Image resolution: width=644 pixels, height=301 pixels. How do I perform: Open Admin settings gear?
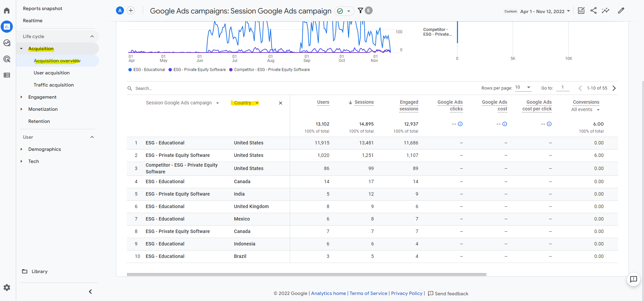[x=7, y=288]
